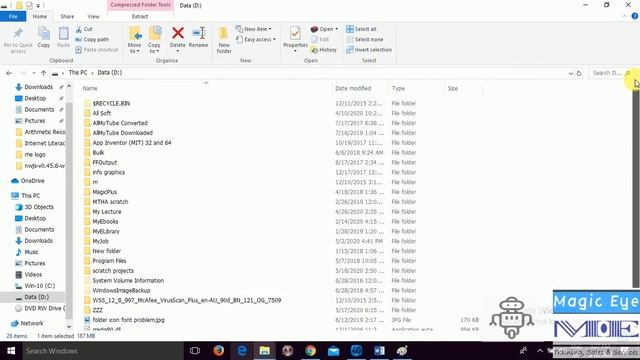This screenshot has width=640, height=360.
Task: Collapse the ribbon with the chevron
Action: (x=624, y=16)
